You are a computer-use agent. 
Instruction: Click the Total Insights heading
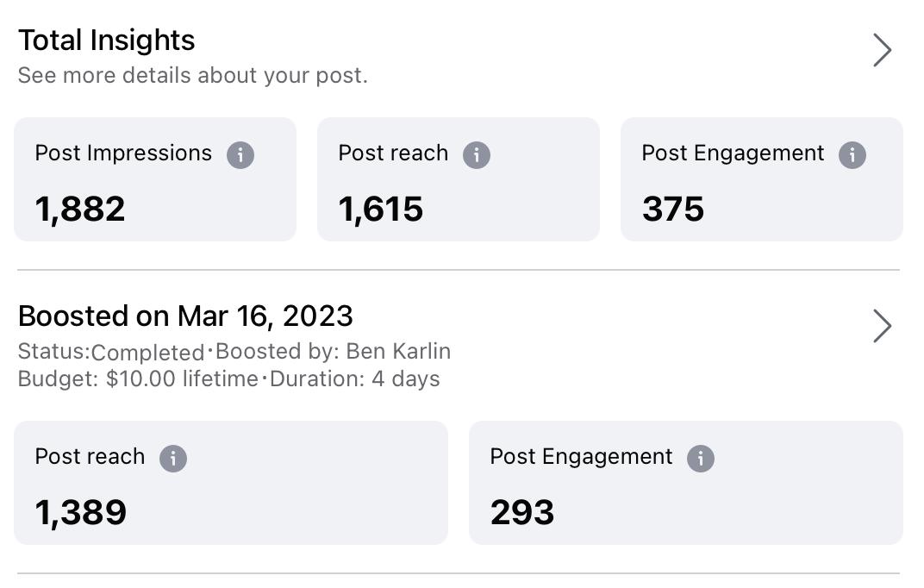coord(107,41)
